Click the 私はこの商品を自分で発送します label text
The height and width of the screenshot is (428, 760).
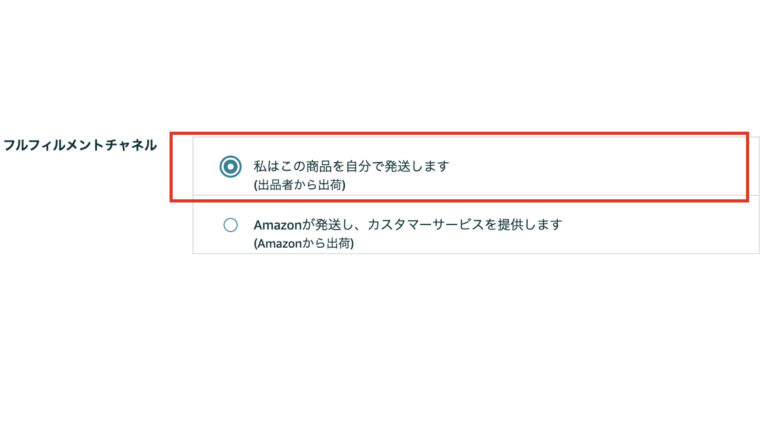click(x=351, y=166)
